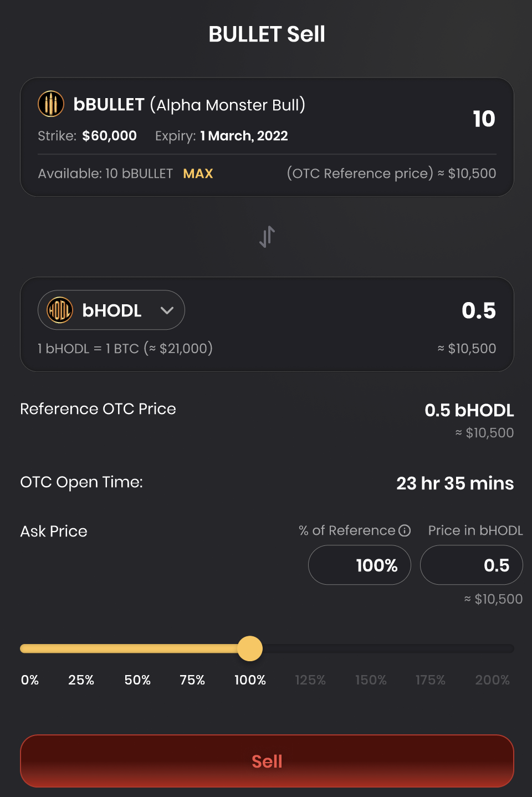Select the 125% slider label
532x797 pixels.
(310, 680)
